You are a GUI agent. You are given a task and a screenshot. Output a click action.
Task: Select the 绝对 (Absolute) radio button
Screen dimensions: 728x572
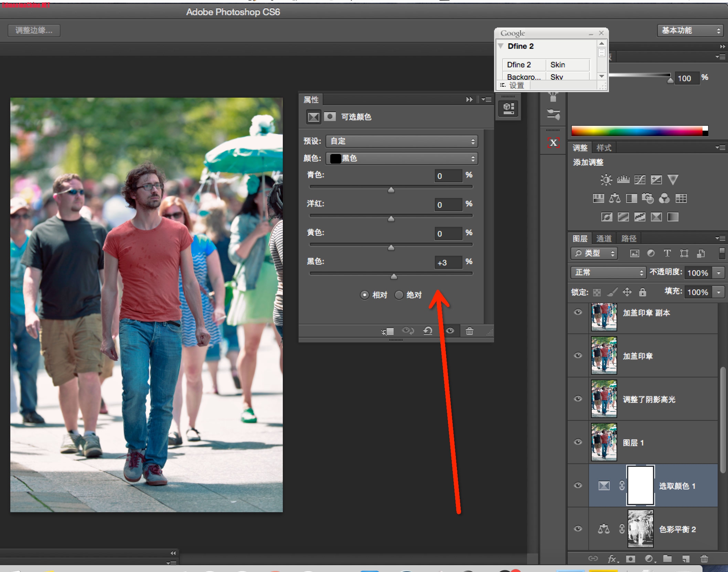(399, 295)
